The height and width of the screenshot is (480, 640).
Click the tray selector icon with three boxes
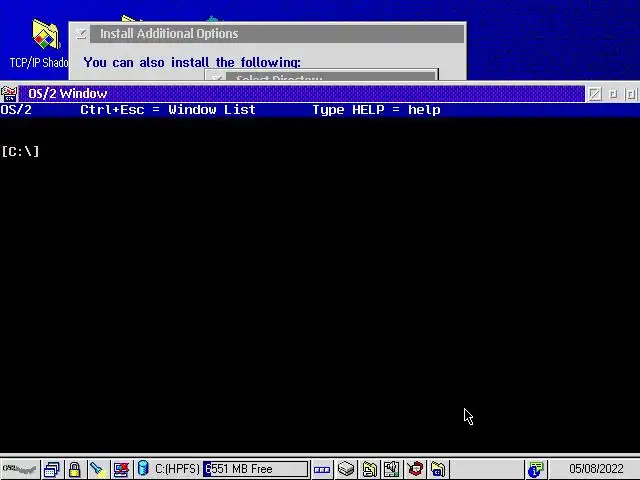[322, 469]
